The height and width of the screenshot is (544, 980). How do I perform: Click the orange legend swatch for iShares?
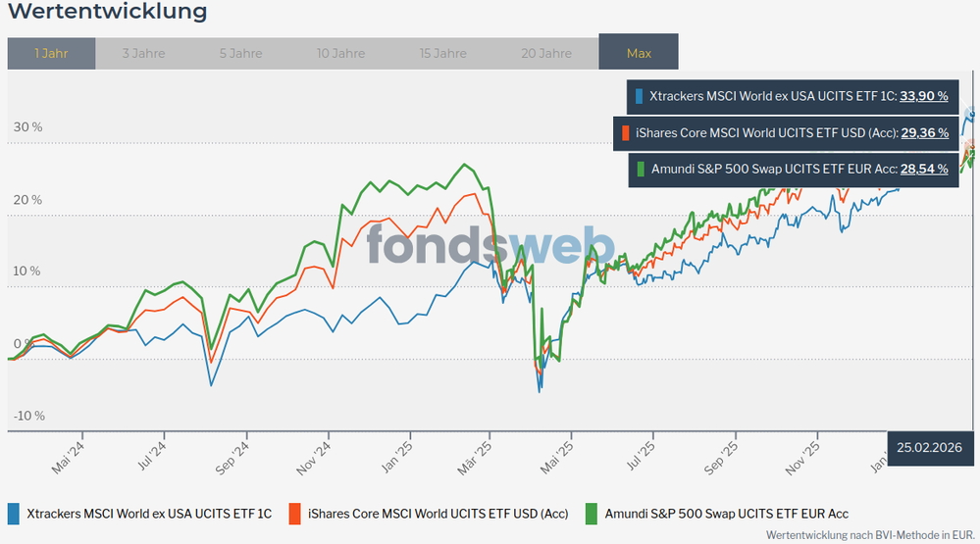(x=294, y=514)
